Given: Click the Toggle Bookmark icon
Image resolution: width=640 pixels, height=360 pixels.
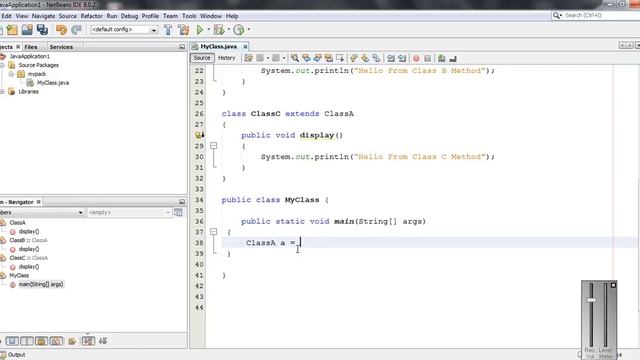Looking at the screenshot, I should [376, 58].
